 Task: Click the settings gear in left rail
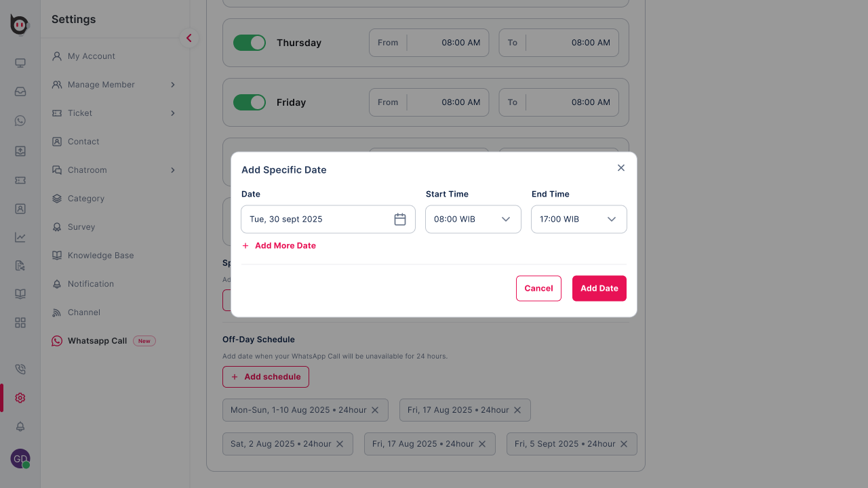coord(20,398)
